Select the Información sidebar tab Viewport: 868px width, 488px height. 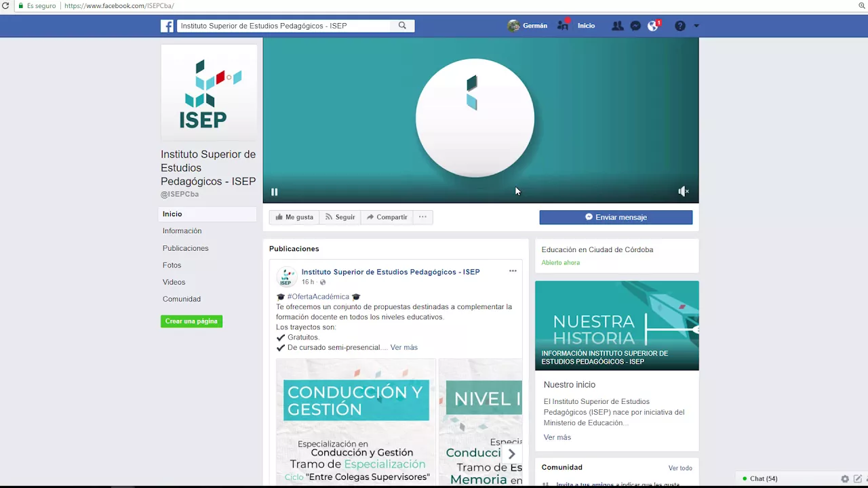[x=182, y=230]
